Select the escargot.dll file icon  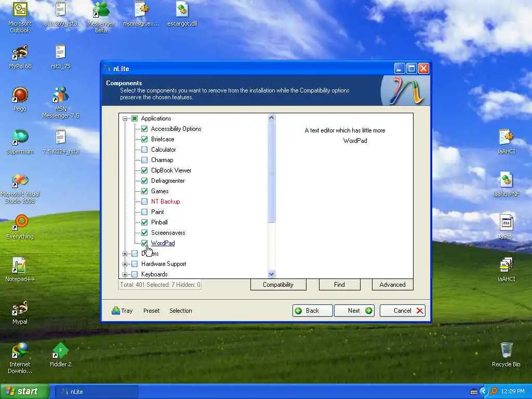click(x=182, y=14)
